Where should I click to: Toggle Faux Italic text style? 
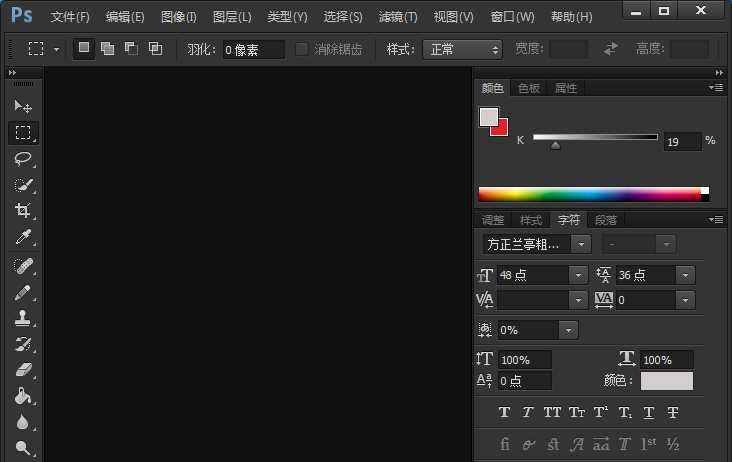[528, 412]
